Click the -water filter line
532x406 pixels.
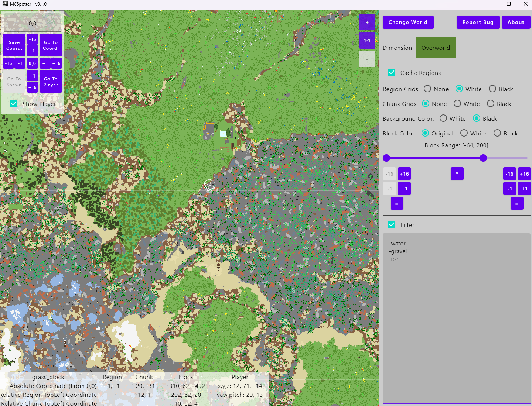397,244
